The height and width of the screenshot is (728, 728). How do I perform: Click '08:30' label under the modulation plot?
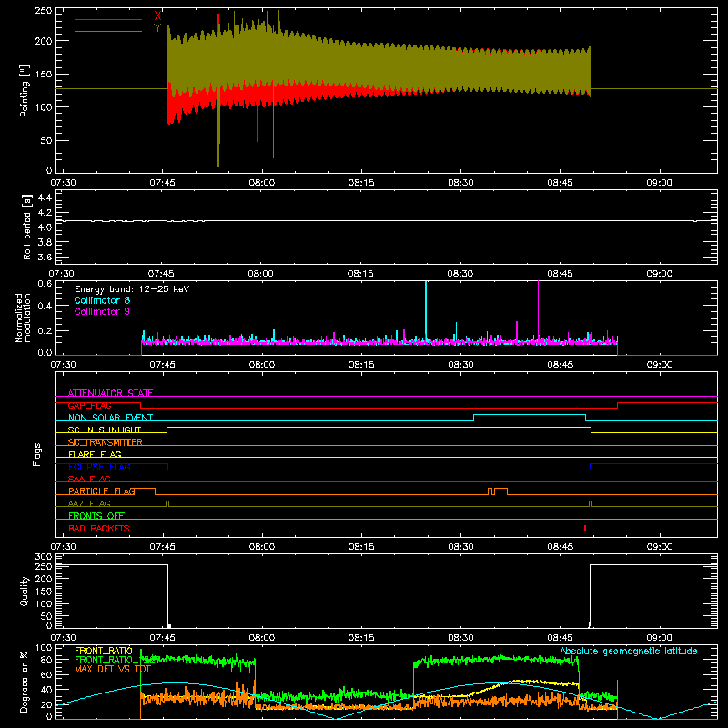[x=460, y=365]
